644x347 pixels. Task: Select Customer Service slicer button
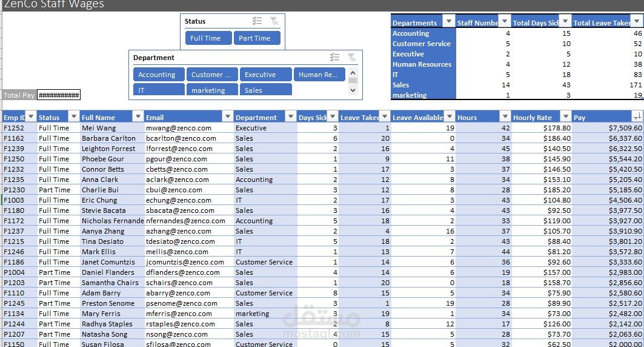[x=212, y=75]
